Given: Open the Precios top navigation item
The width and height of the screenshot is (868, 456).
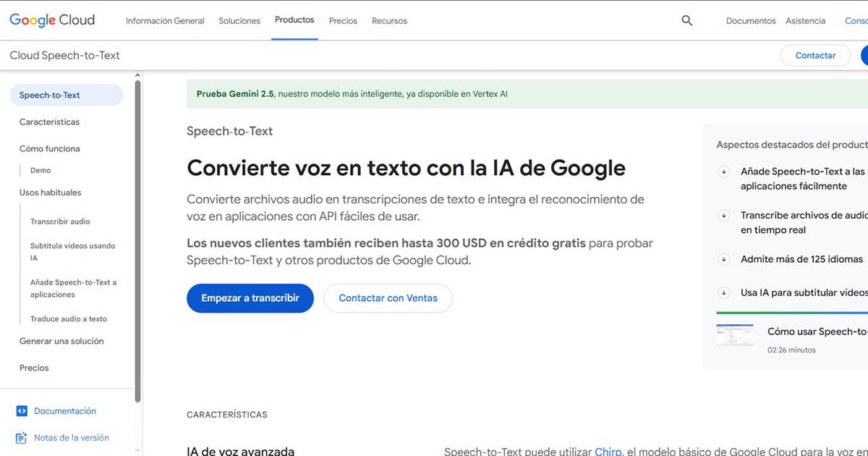Looking at the screenshot, I should (x=343, y=21).
